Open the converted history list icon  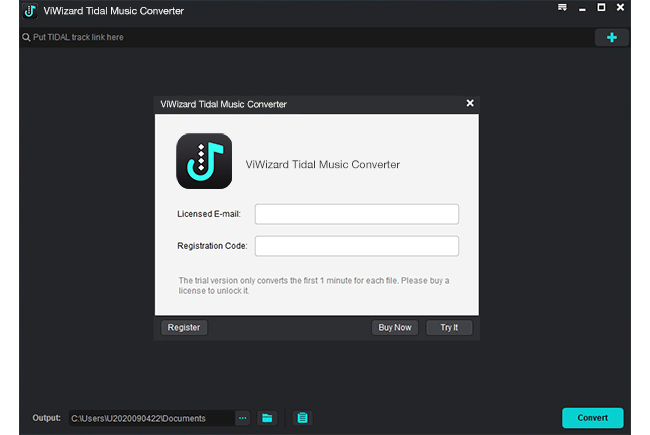pos(303,418)
